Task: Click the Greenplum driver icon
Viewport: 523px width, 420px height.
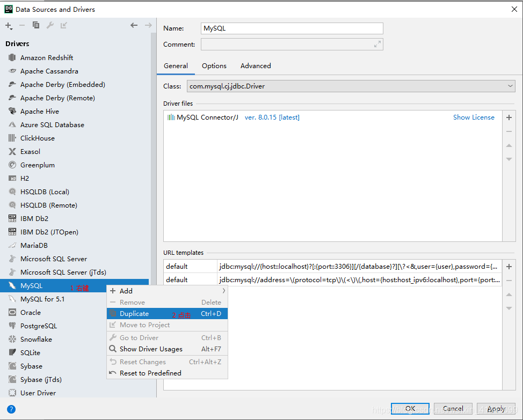Action: pyautogui.click(x=12, y=165)
